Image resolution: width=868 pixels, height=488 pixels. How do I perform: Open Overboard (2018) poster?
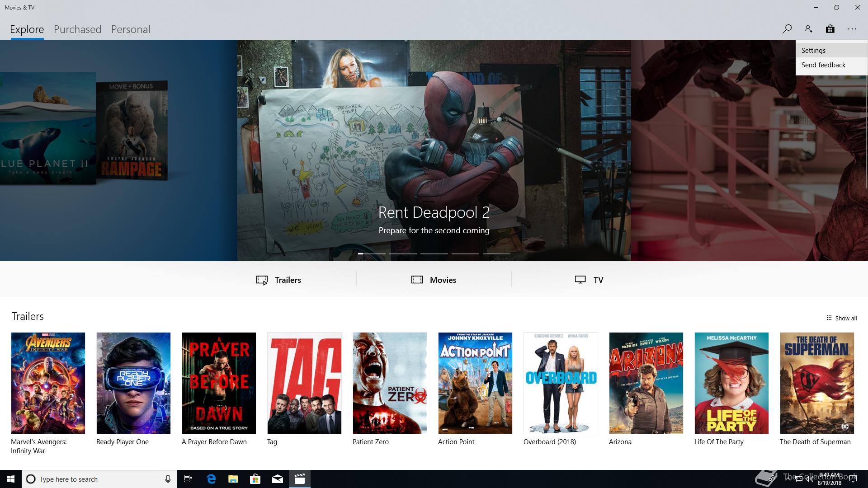tap(561, 383)
